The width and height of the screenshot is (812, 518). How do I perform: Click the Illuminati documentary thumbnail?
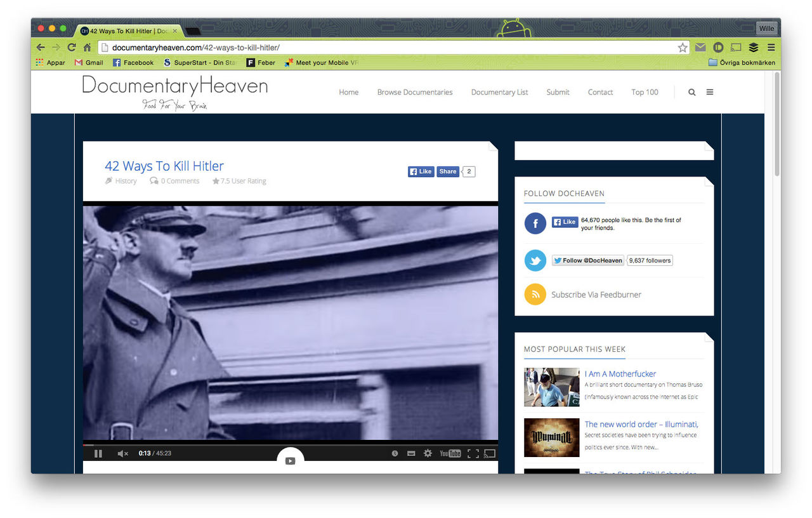pyautogui.click(x=551, y=437)
